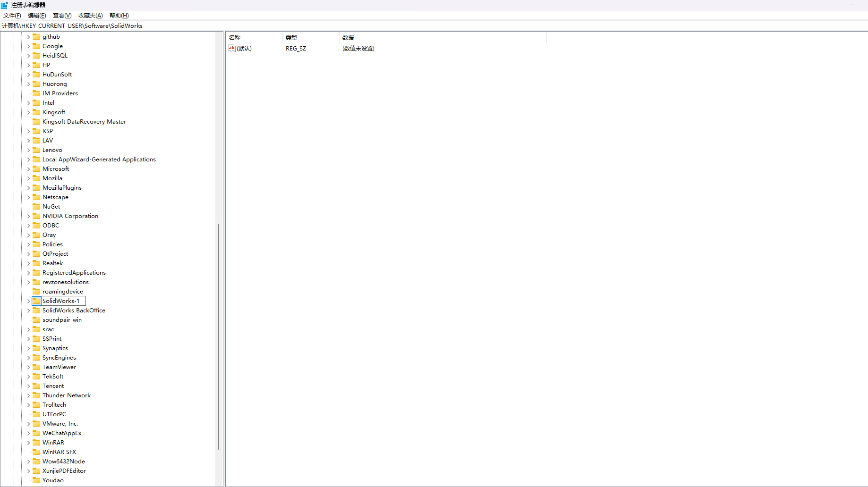The width and height of the screenshot is (868, 487).
Task: Click the WinRAR SFX folder icon
Action: pyautogui.click(x=36, y=452)
